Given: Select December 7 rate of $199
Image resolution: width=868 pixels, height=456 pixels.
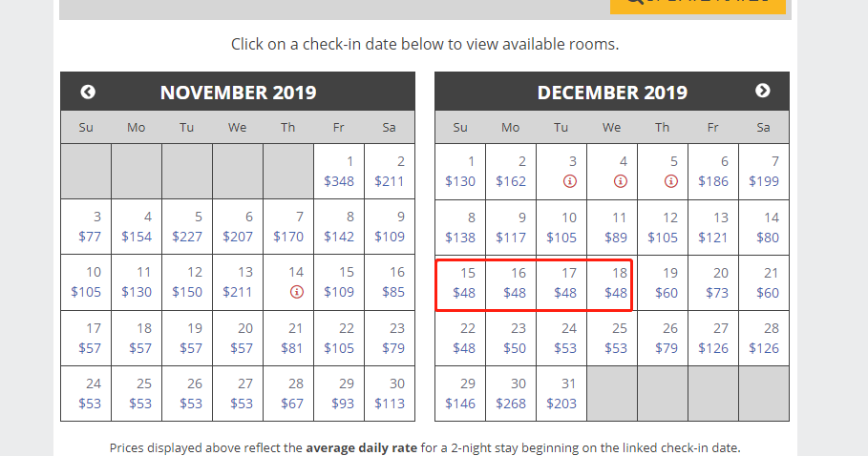Looking at the screenshot, I should pos(764,172).
